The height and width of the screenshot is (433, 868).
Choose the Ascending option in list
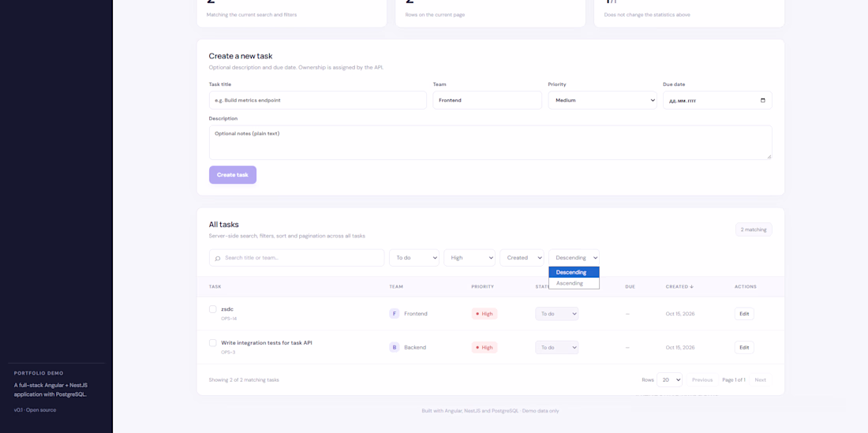click(x=574, y=283)
